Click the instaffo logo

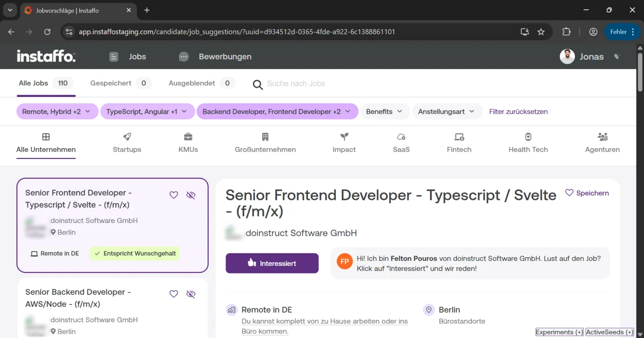(46, 56)
